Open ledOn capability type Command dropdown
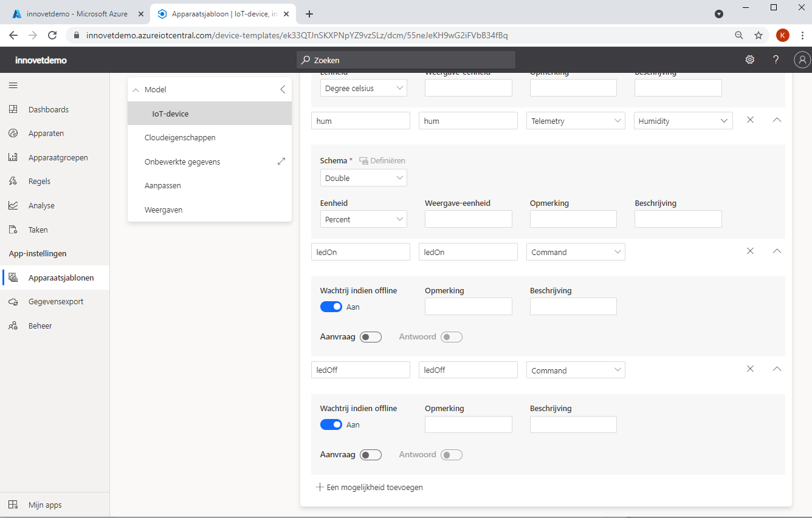Viewport: 812px width, 518px height. pyautogui.click(x=576, y=252)
